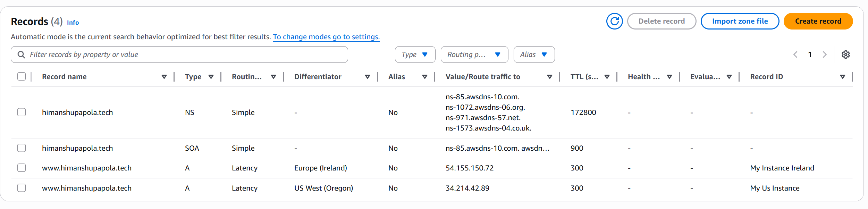This screenshot has height=209, width=868.
Task: Toggle the select all records checkbox
Action: tap(22, 76)
